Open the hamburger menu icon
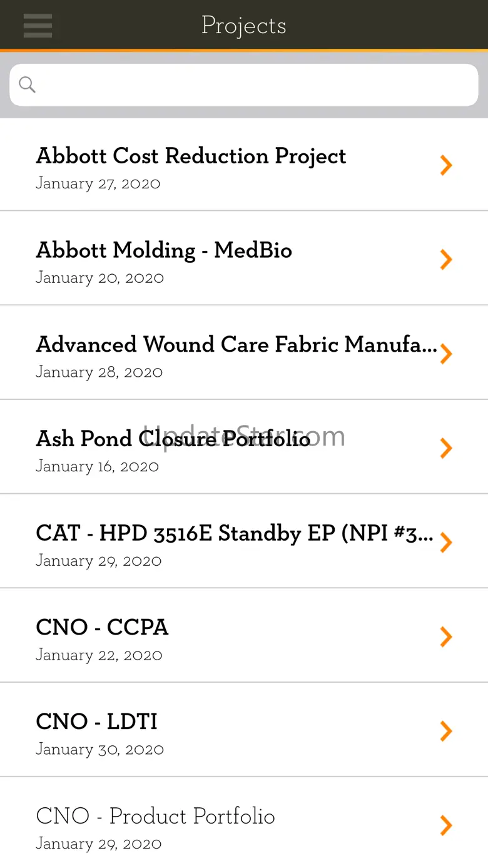Screen dimensions: 488x868 [x=38, y=26]
